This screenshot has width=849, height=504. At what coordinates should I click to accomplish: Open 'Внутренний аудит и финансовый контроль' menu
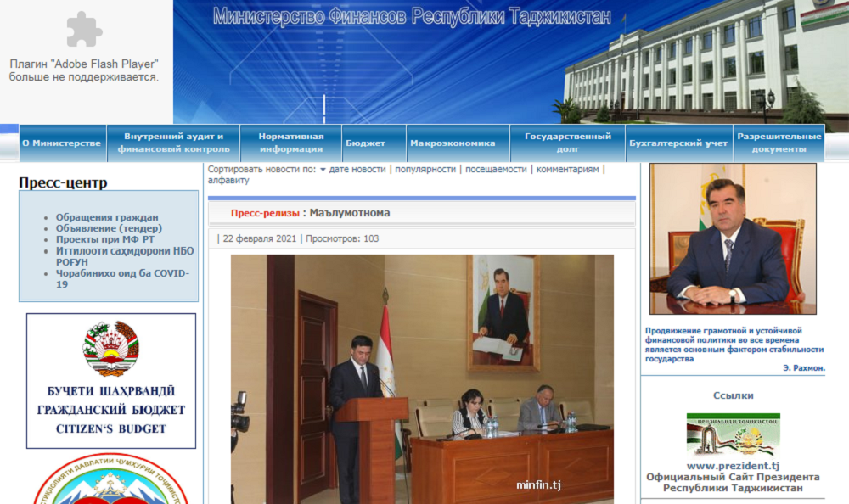(173, 143)
